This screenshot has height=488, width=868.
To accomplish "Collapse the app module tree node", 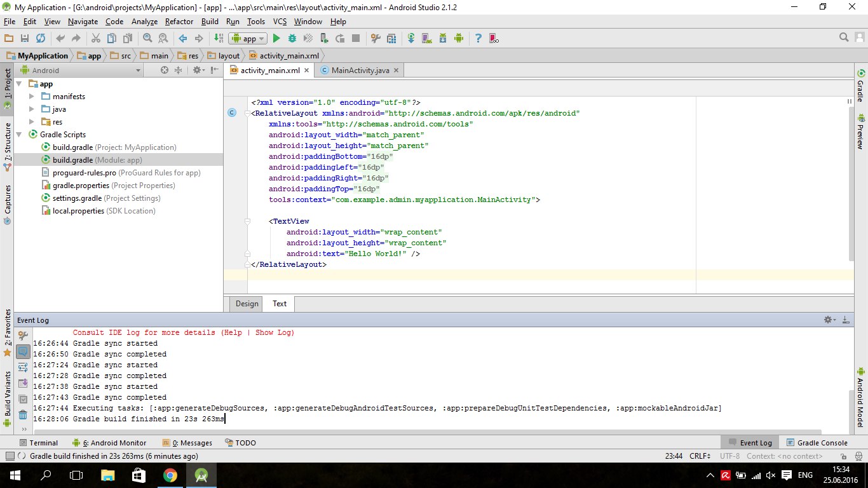I will (x=19, y=84).
